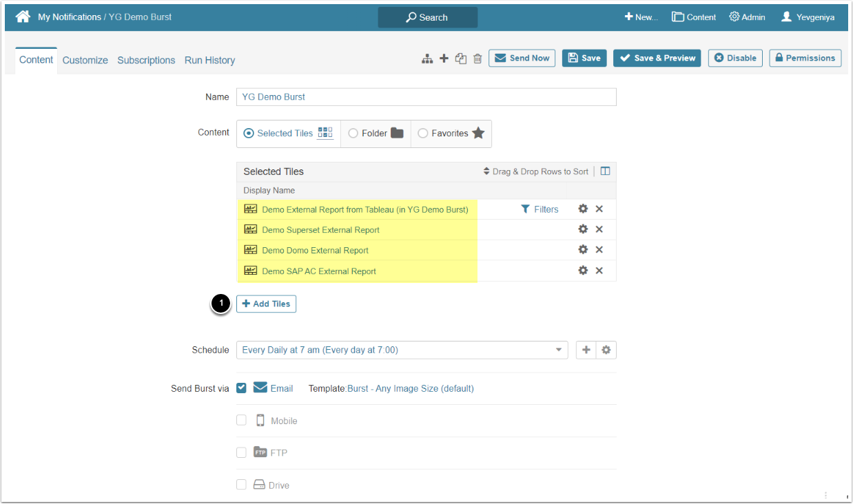Uncheck the Email delivery checkbox
This screenshot has height=504, width=853.
click(x=241, y=388)
